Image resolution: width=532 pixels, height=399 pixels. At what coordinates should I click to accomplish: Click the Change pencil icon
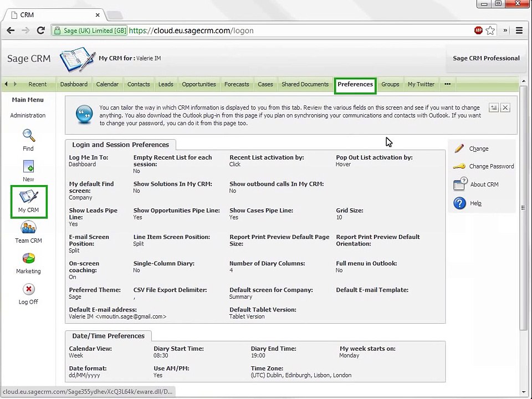(x=459, y=149)
